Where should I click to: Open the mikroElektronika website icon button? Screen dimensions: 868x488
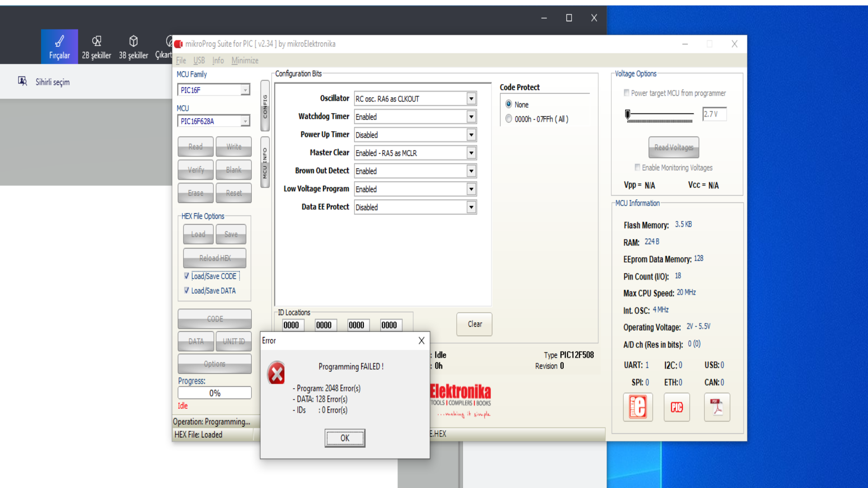pos(637,407)
